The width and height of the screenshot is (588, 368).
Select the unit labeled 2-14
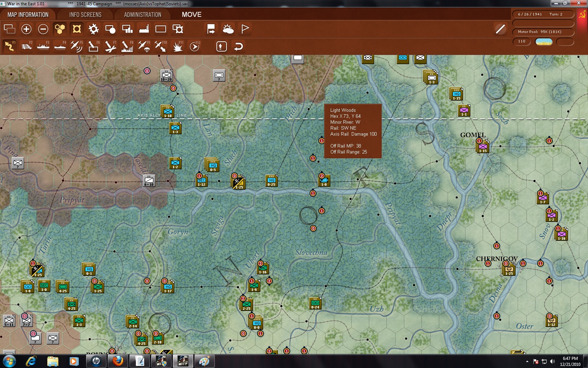(x=133, y=322)
